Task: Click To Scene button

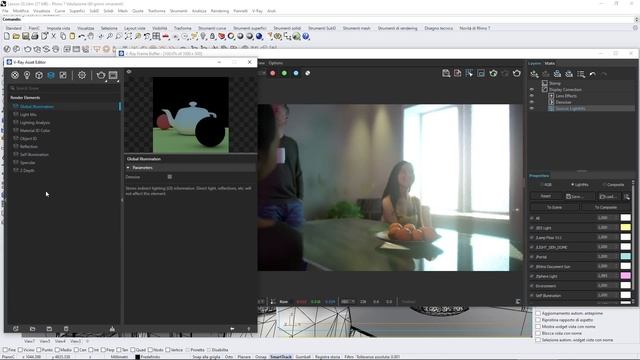Action: pyautogui.click(x=554, y=207)
